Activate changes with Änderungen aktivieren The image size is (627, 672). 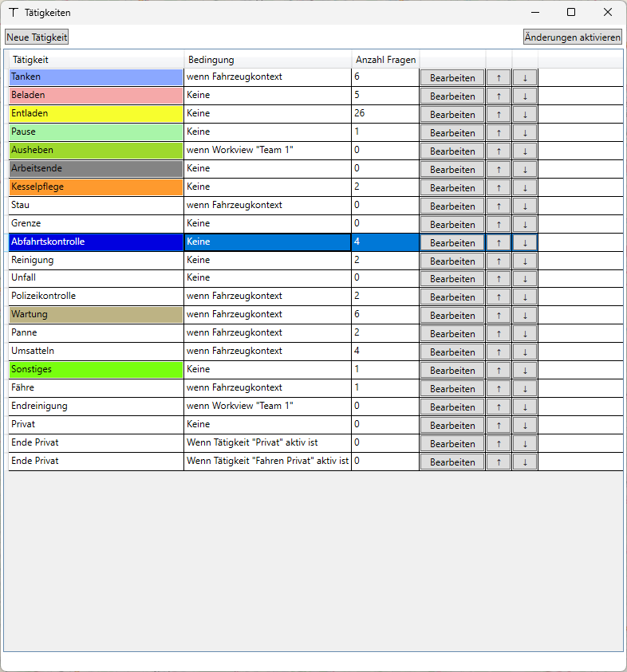pyautogui.click(x=573, y=37)
